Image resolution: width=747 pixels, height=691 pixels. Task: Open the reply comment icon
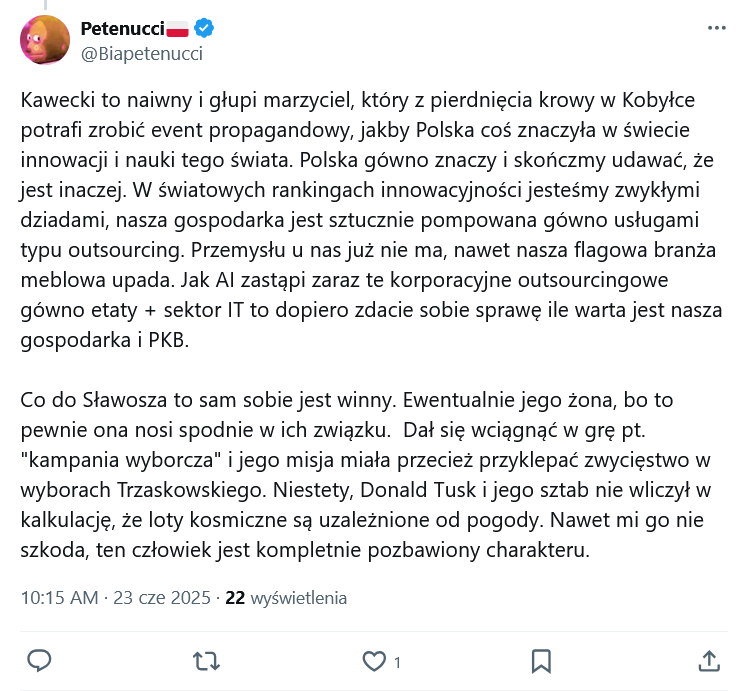(39, 661)
